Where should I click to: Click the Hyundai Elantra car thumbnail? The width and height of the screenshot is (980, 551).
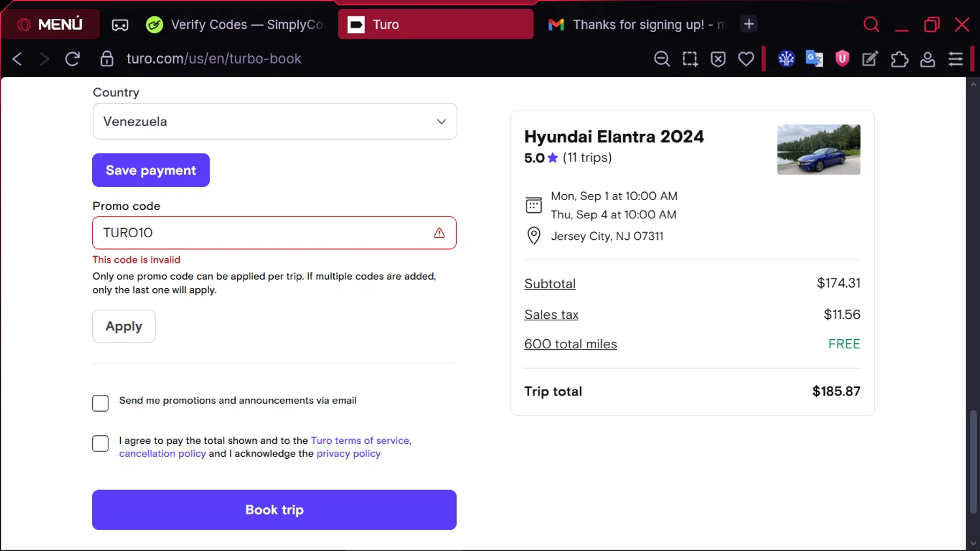[819, 150]
